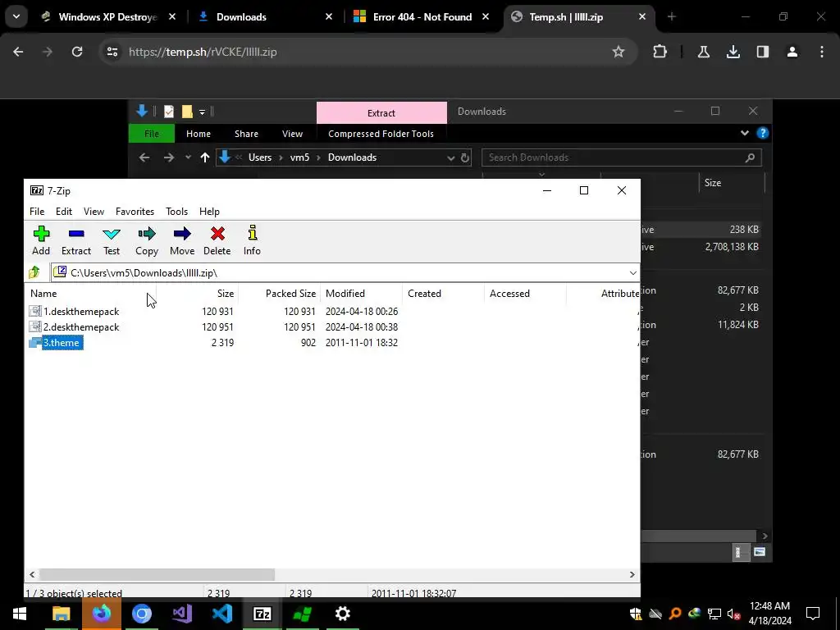Select the 3.theme file
This screenshot has width=840, height=630.
[x=62, y=342]
